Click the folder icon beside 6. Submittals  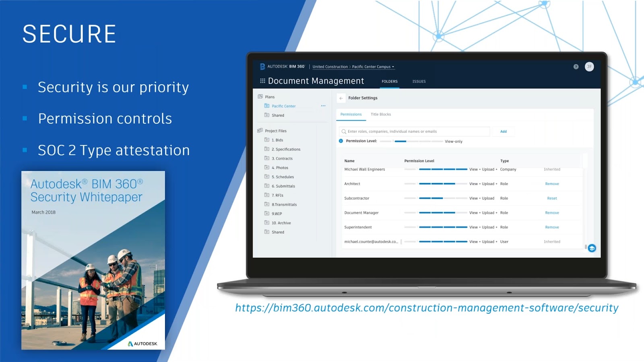(x=266, y=186)
